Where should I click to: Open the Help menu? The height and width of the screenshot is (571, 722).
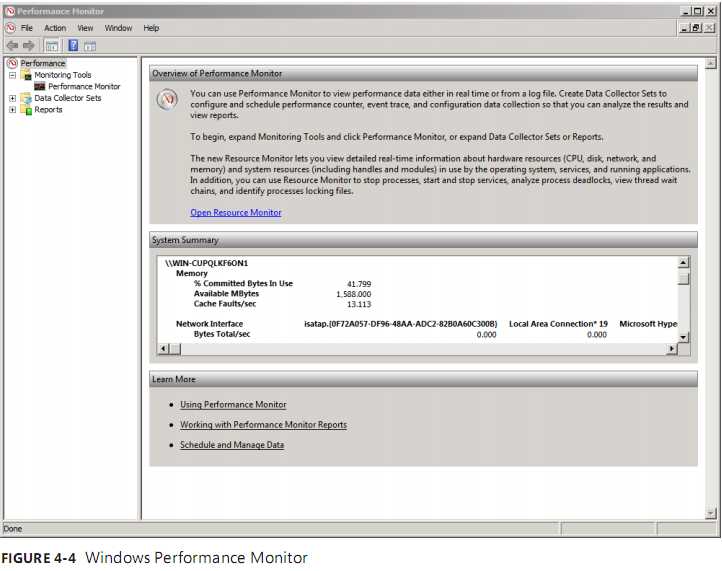pos(151,28)
